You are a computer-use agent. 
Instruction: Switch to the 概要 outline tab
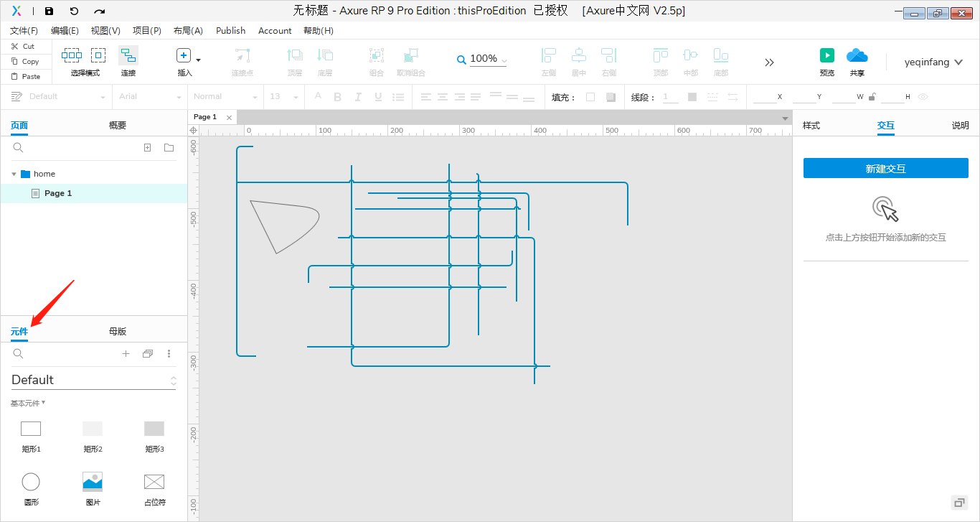click(x=118, y=125)
